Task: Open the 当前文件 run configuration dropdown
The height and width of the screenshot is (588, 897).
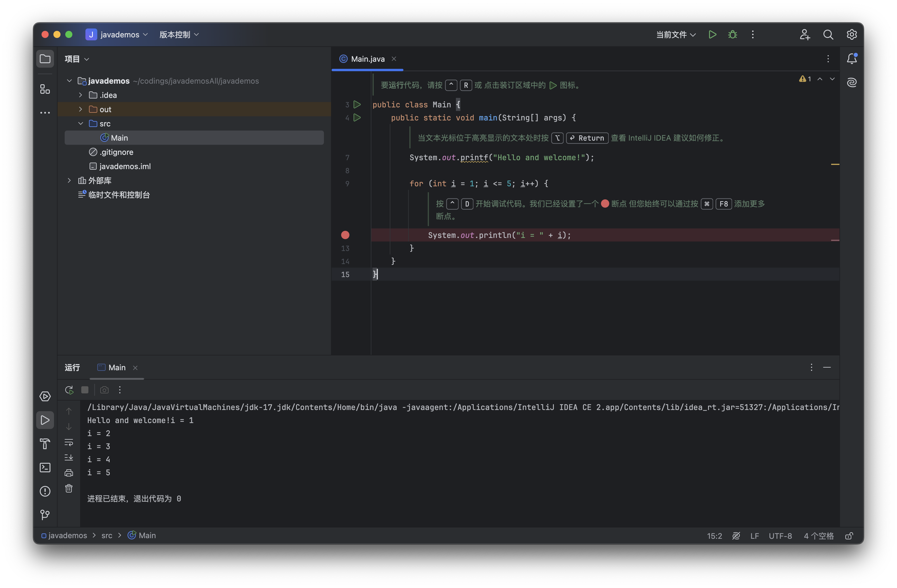Action: 676,35
